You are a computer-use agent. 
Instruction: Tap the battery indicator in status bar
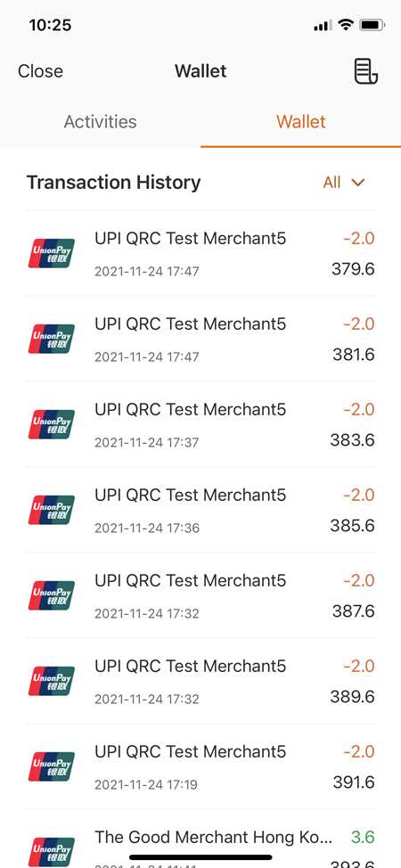pos(372,25)
